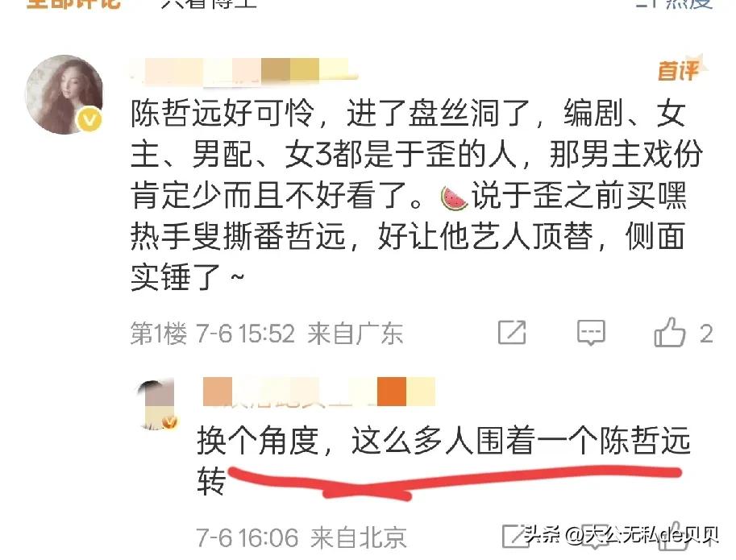
Task: Tap the 第1楼 floor label
Action: point(159,334)
